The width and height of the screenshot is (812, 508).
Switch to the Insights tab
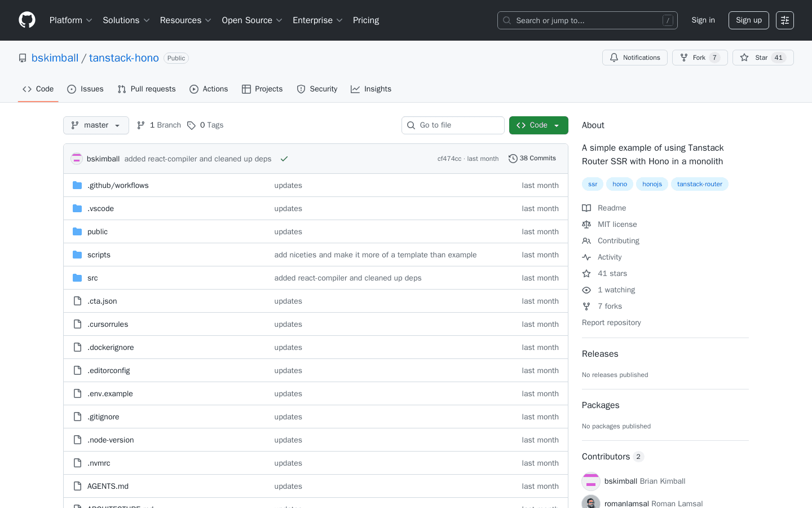click(x=371, y=89)
